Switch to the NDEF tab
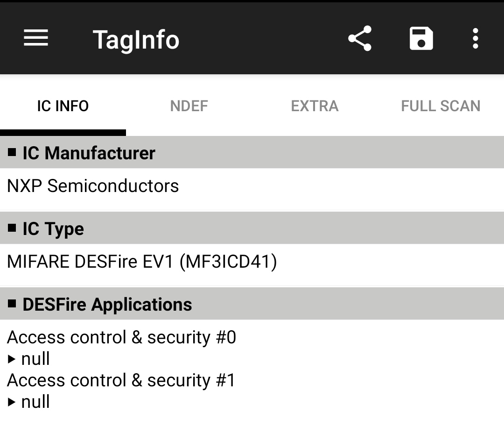The height and width of the screenshot is (441, 504). tap(189, 106)
